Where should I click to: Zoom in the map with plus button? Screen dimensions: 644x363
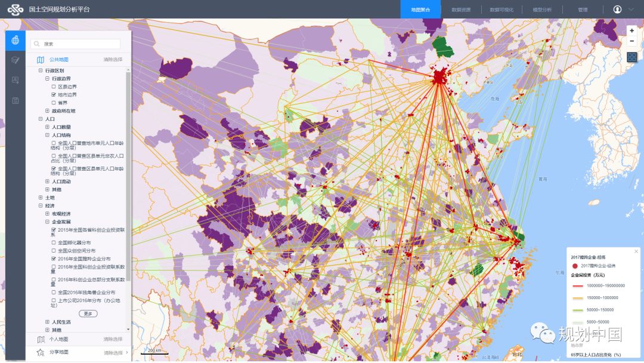point(631,30)
